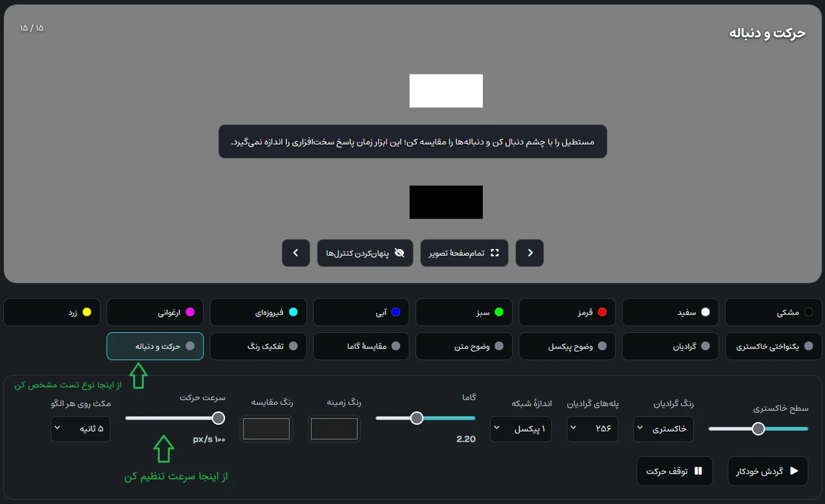The height and width of the screenshot is (504, 825).
Task: Select the green (سبز) test pattern
Action: point(464,312)
